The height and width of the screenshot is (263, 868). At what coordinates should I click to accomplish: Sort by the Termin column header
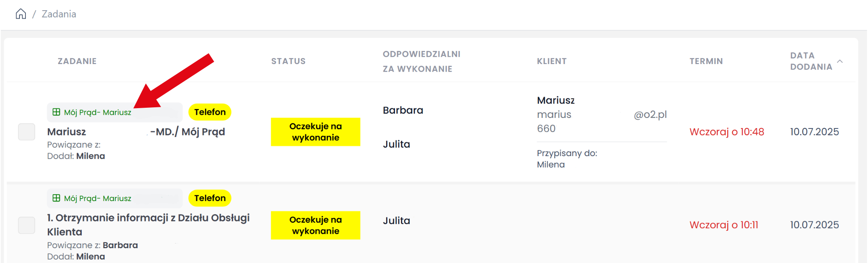(x=706, y=61)
